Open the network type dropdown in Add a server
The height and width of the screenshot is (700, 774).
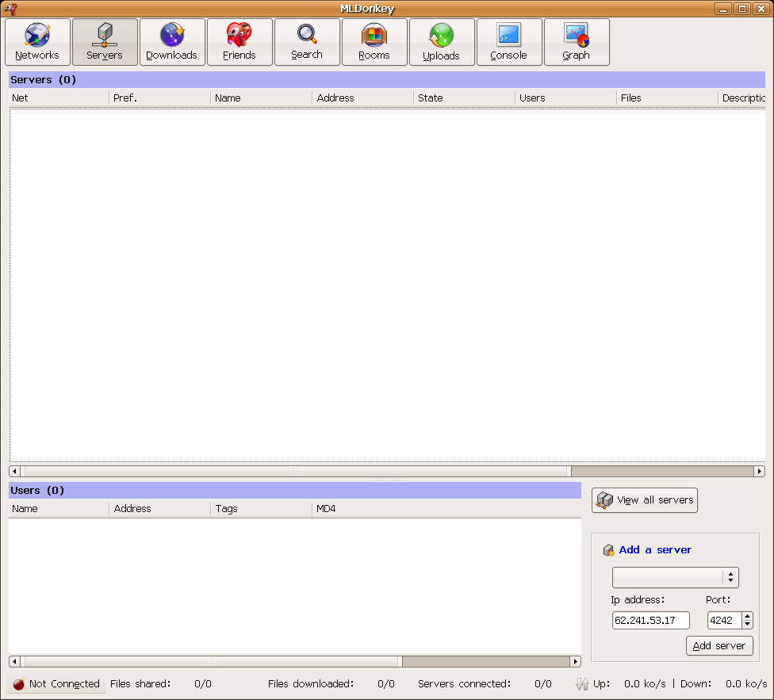676,577
